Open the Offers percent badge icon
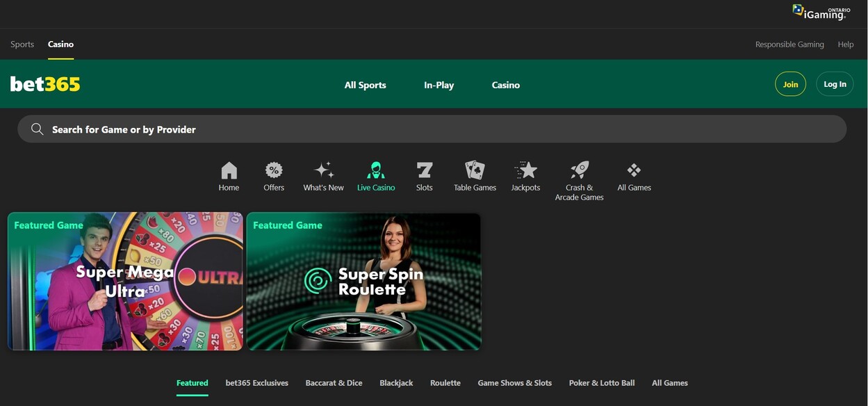The width and height of the screenshot is (868, 406). (274, 170)
